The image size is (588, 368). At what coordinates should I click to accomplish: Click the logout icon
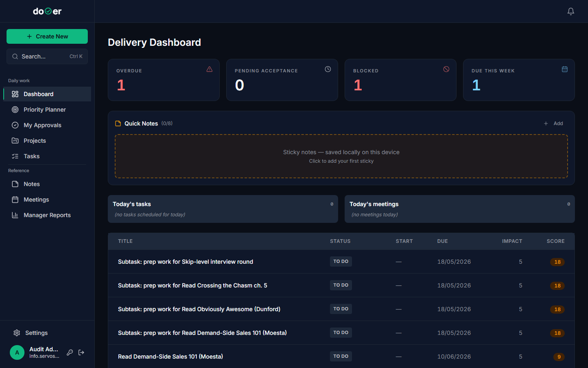81,352
